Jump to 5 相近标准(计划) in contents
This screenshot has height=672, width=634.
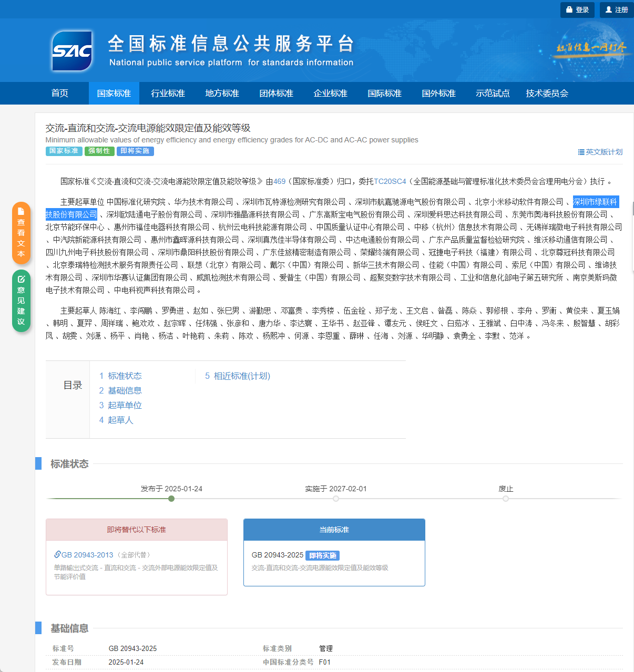coord(238,376)
